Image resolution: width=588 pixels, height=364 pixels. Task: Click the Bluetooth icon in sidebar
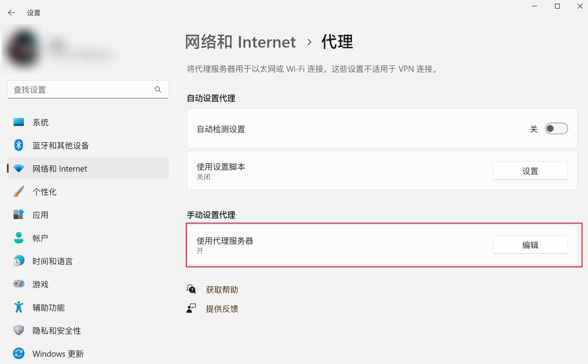pyautogui.click(x=19, y=145)
